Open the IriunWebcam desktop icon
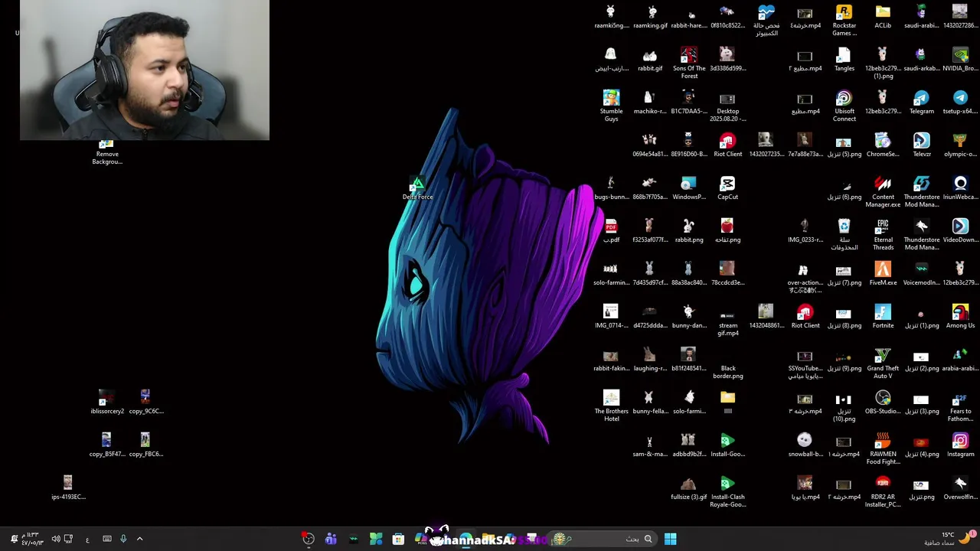Image resolution: width=980 pixels, height=551 pixels. click(960, 187)
